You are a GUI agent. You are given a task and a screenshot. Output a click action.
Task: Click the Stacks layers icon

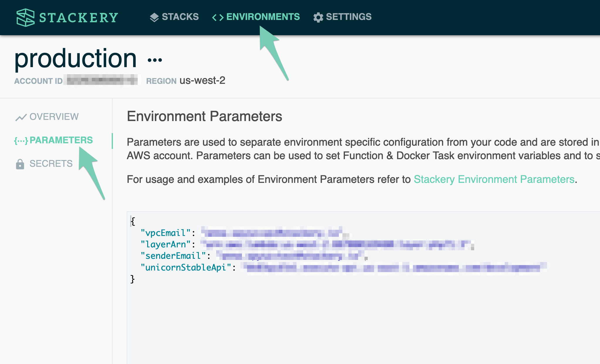click(154, 17)
